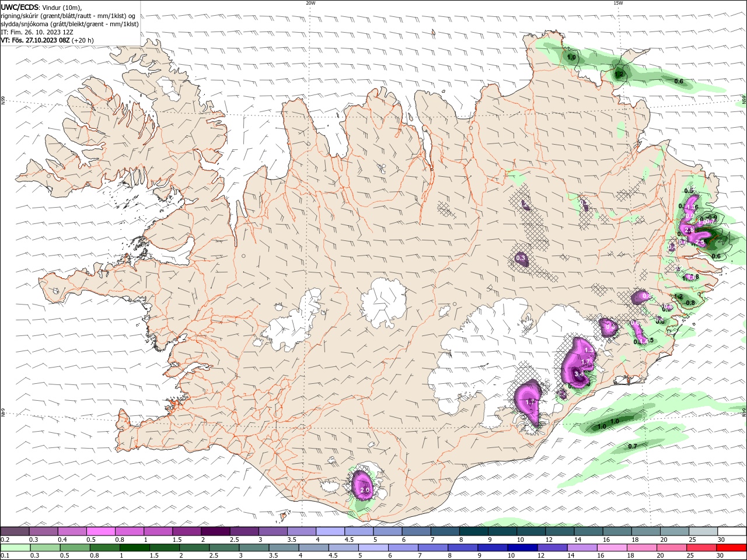
Task: Click the 2.0 value on the southern glacier
Action: pos(365,491)
